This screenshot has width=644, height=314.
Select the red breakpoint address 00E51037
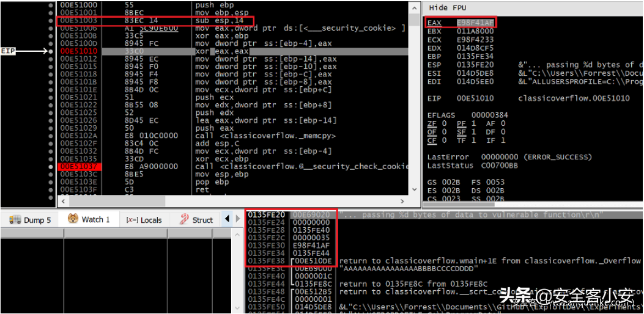click(79, 166)
